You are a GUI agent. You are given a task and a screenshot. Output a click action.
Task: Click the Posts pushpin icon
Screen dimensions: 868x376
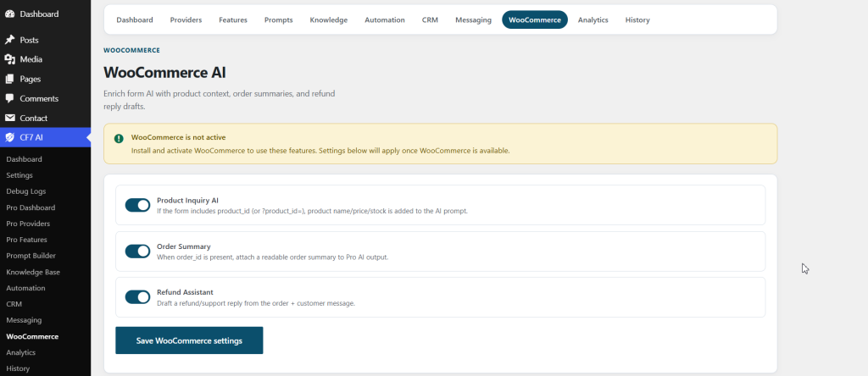pyautogui.click(x=9, y=40)
